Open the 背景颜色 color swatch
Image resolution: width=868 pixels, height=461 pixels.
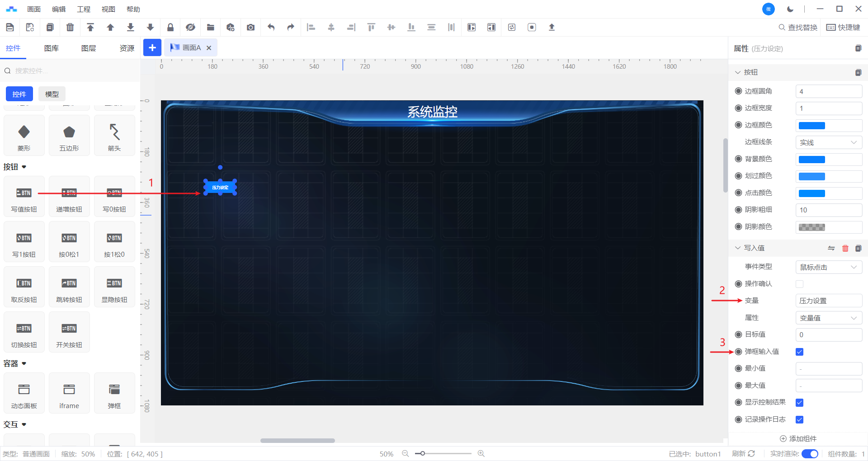point(811,160)
